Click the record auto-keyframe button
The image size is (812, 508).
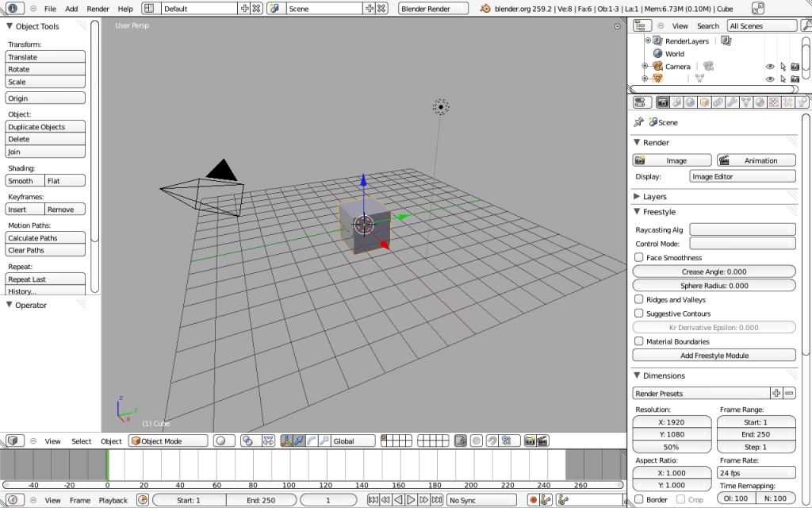(x=533, y=500)
